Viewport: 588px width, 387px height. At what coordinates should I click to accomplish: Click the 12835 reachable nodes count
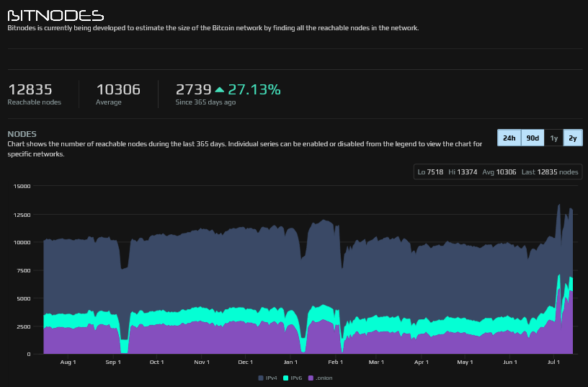[30, 90]
